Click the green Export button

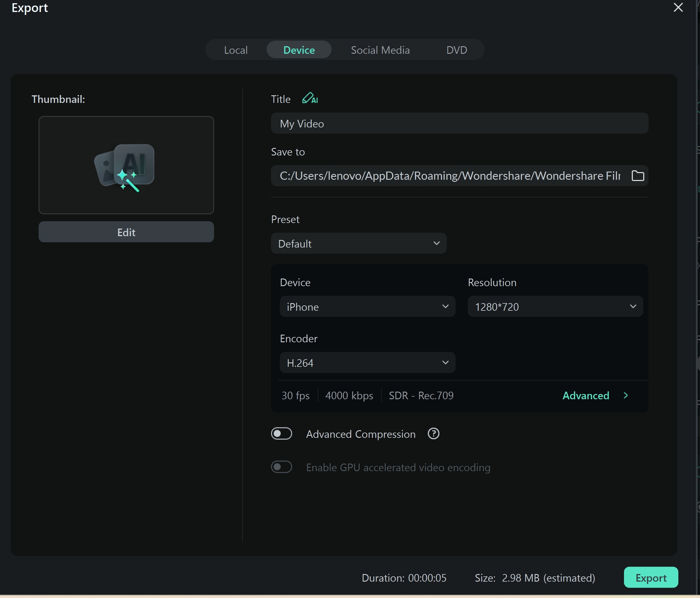click(651, 578)
